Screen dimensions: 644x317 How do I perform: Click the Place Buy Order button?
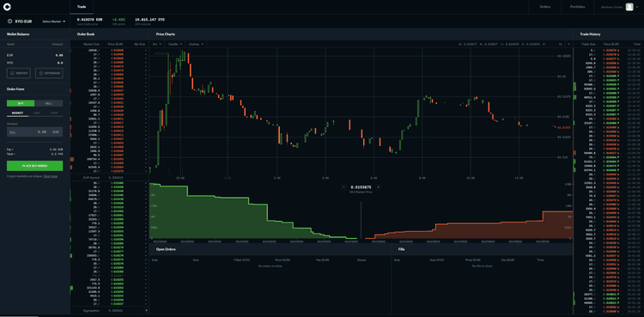pyautogui.click(x=35, y=166)
